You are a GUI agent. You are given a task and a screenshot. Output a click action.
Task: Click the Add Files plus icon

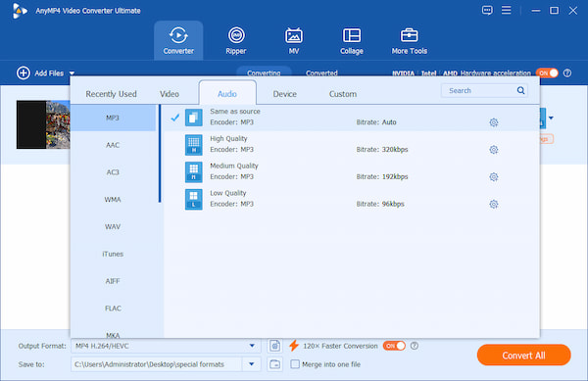click(x=24, y=73)
